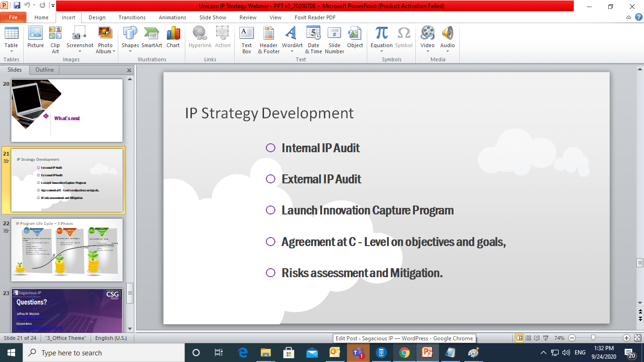Customize Quick Access Toolbar dropdown
644x362 pixels.
click(x=52, y=6)
